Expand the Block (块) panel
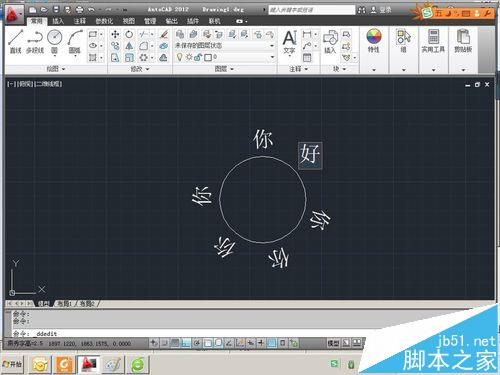Image resolution: width=500 pixels, height=375 pixels. tap(340, 69)
